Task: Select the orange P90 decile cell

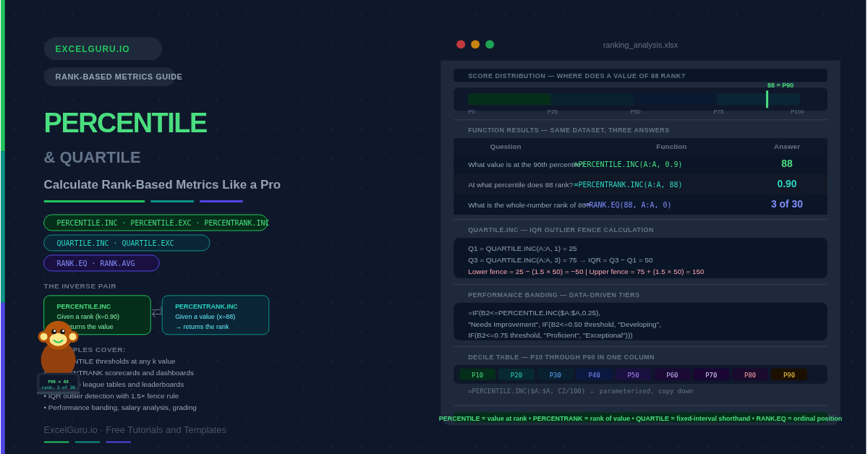Action: point(788,374)
